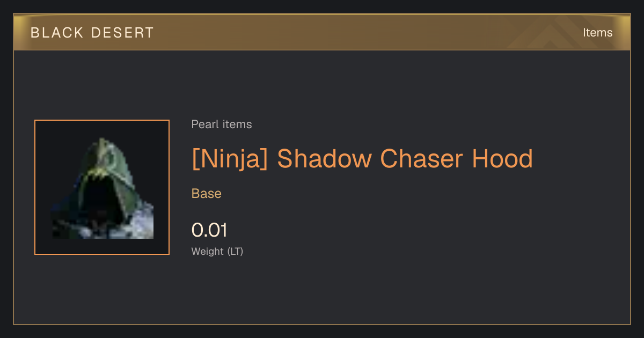The width and height of the screenshot is (644, 338).
Task: Click the [Ninja] class tag in the title
Action: (x=230, y=159)
